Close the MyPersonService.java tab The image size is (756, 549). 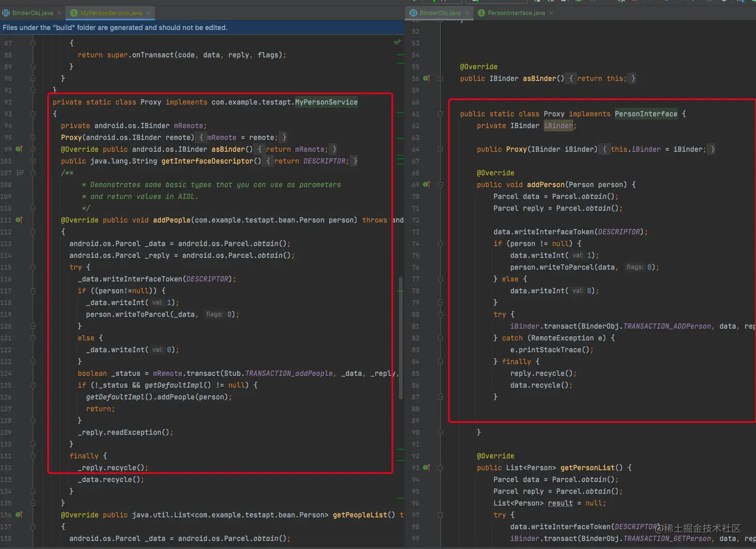coord(149,13)
